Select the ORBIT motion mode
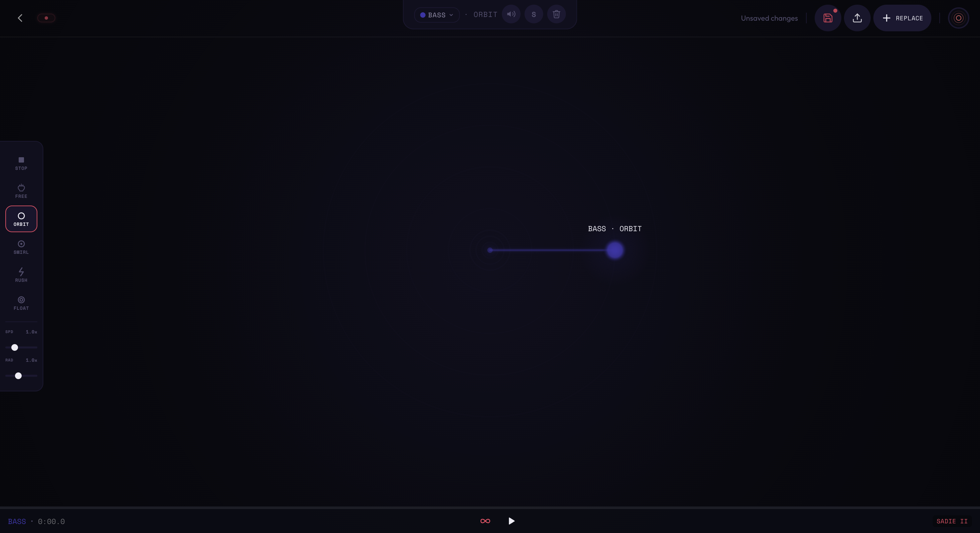980x533 pixels. (21, 219)
